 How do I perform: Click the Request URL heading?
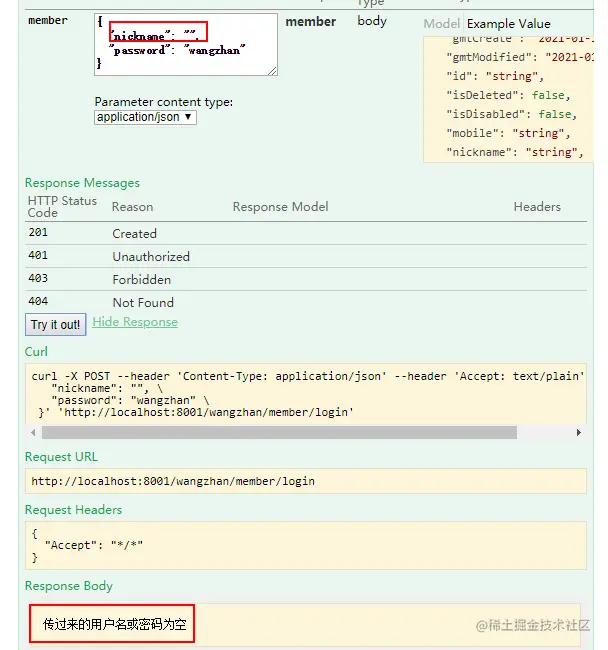tap(61, 456)
